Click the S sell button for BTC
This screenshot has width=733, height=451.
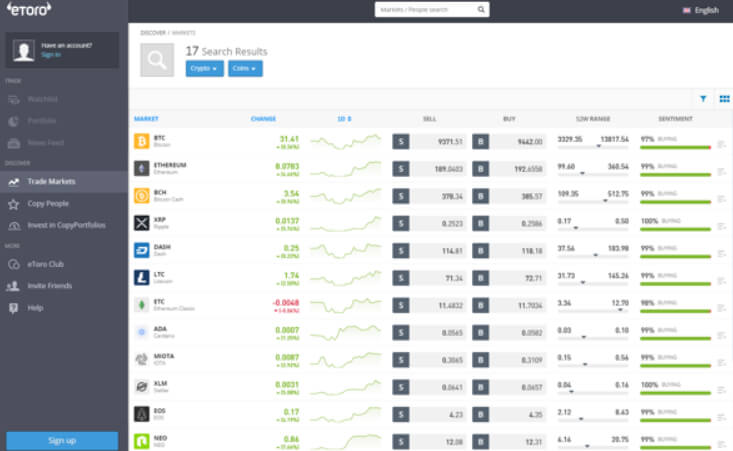click(x=401, y=142)
